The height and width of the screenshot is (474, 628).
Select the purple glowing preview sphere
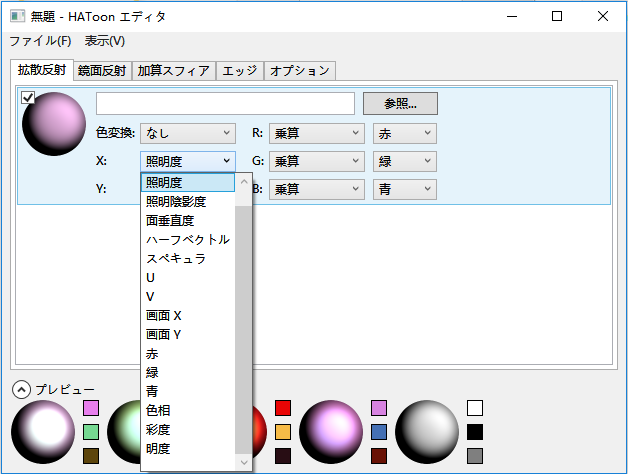pyautogui.click(x=331, y=432)
